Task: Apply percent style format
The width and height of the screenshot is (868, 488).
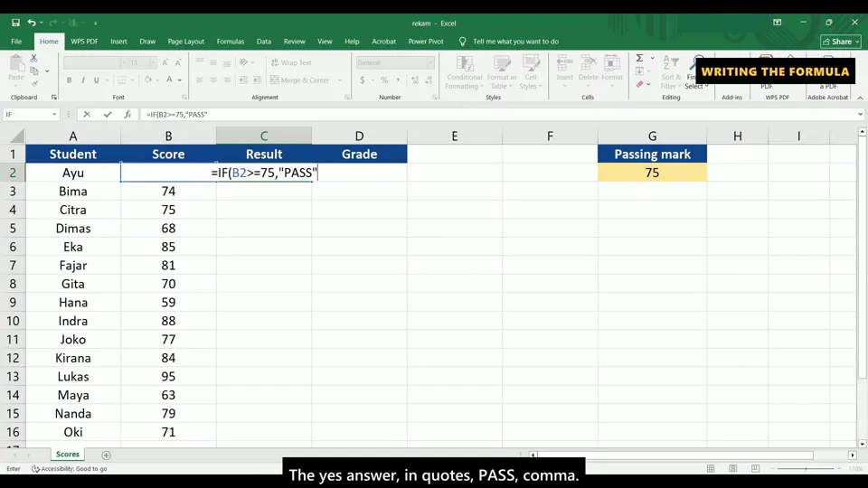Action: click(384, 80)
